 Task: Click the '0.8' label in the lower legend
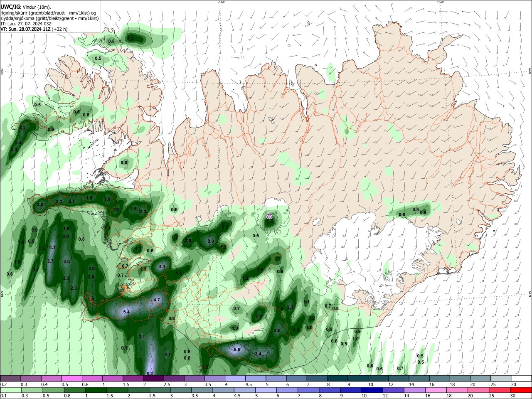coord(67,396)
